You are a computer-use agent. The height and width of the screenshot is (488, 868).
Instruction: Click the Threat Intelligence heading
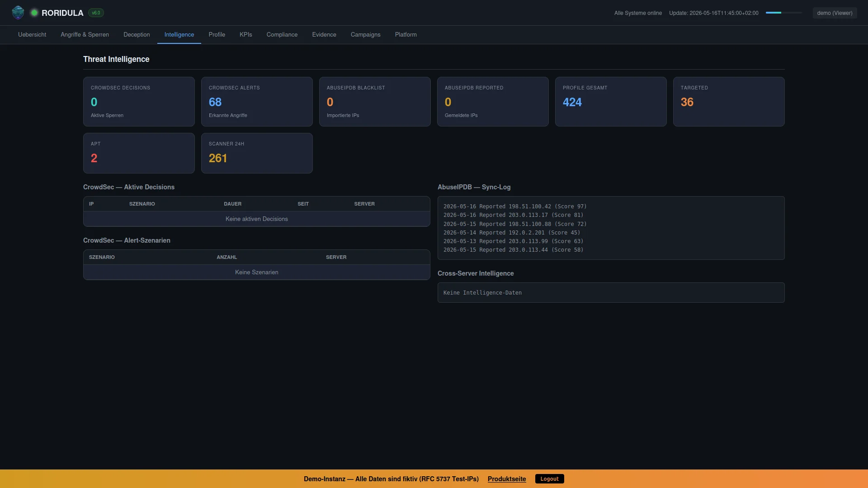tap(116, 59)
